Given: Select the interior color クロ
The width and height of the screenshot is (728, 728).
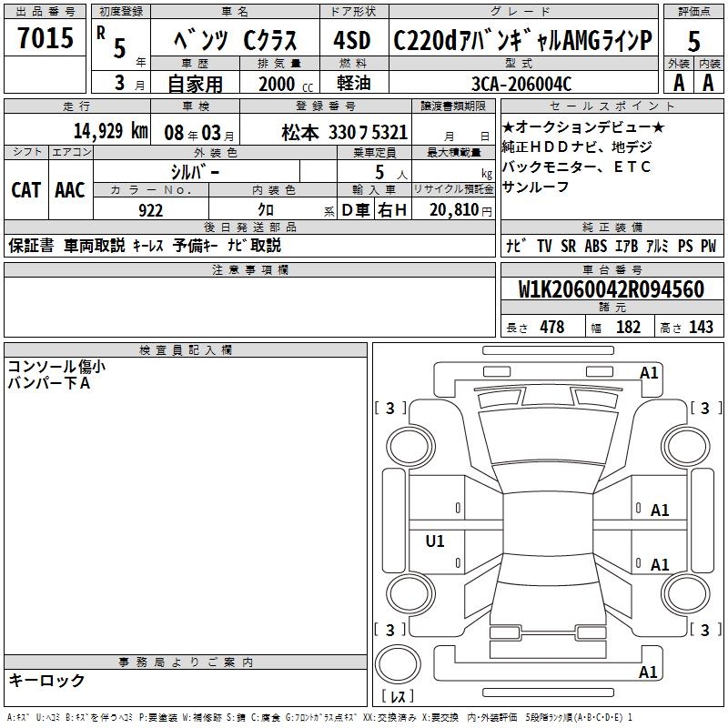Looking at the screenshot, I should 266,210.
